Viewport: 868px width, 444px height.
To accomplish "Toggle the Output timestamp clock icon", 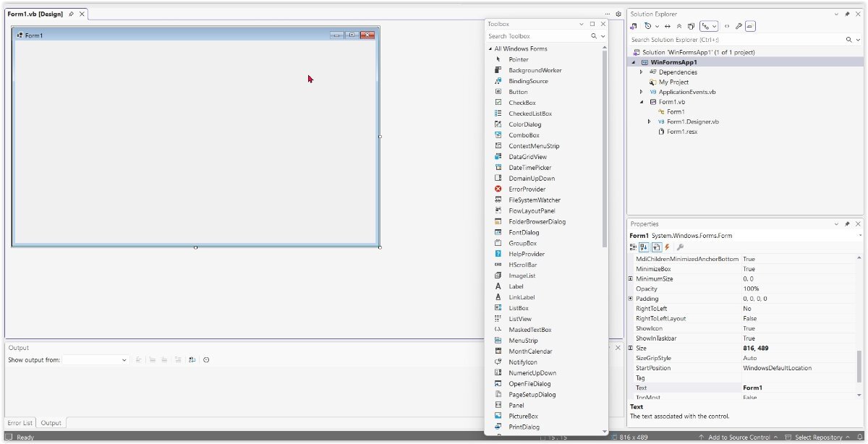I will pyautogui.click(x=206, y=359).
